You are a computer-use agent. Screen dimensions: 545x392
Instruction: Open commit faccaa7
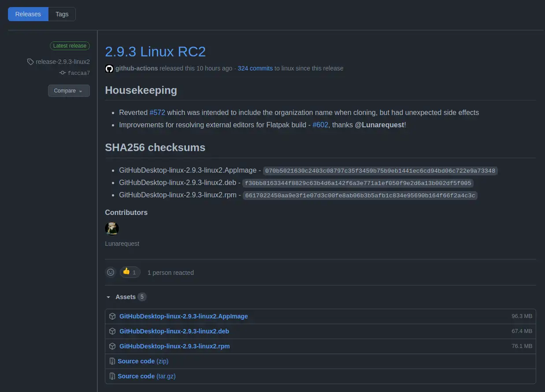click(79, 73)
